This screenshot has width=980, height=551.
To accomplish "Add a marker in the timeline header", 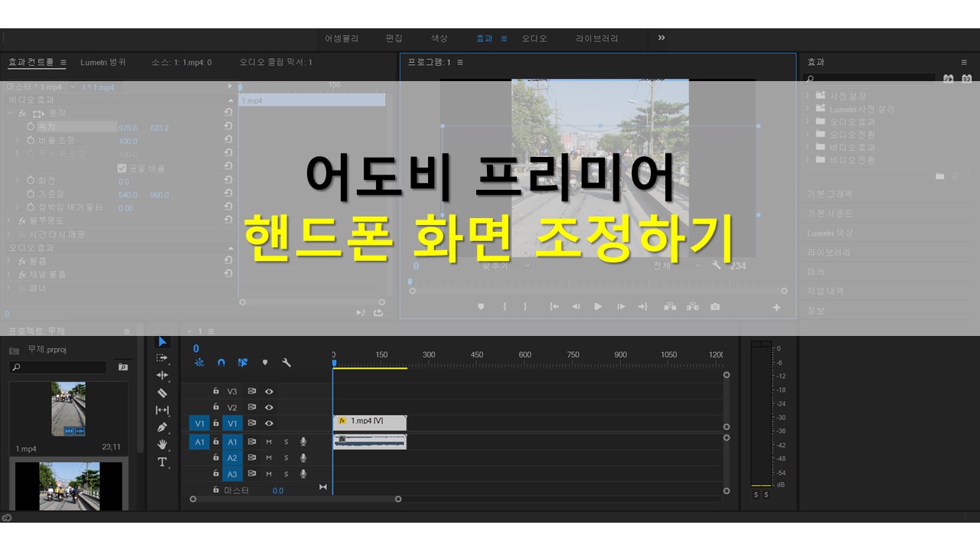I will coord(265,363).
